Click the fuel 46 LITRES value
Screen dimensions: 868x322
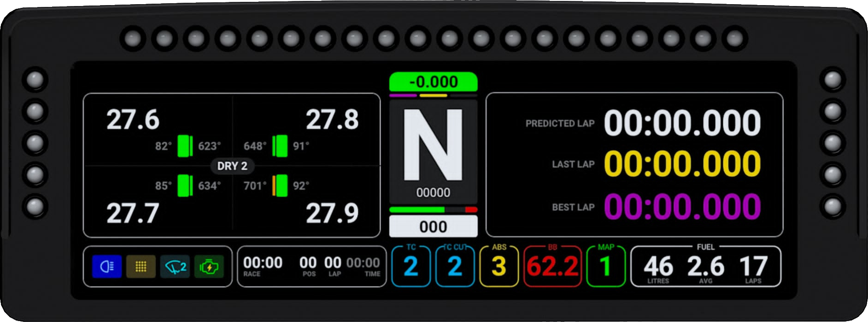[x=658, y=266]
